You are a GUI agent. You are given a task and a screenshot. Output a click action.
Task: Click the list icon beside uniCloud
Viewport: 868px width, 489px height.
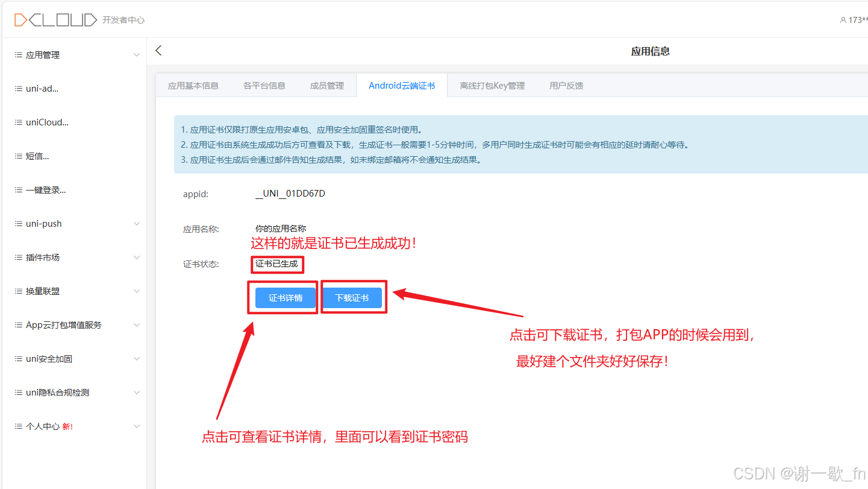(x=19, y=122)
